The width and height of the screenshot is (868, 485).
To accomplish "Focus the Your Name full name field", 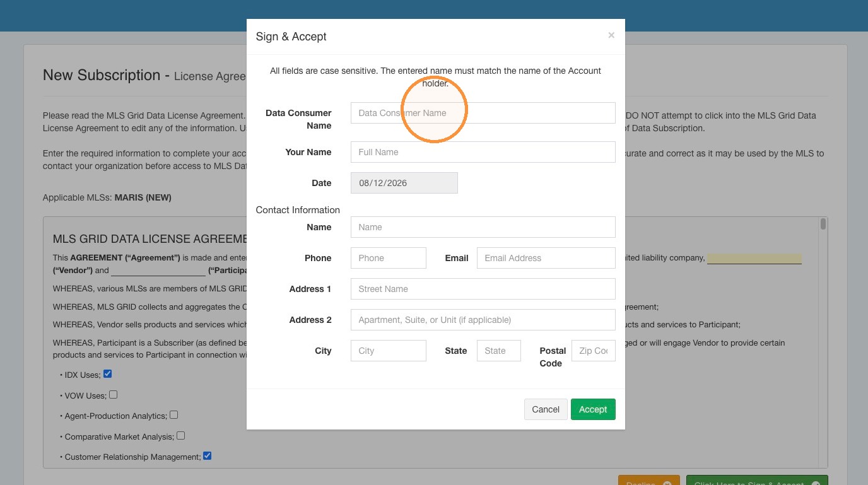I will pos(483,152).
